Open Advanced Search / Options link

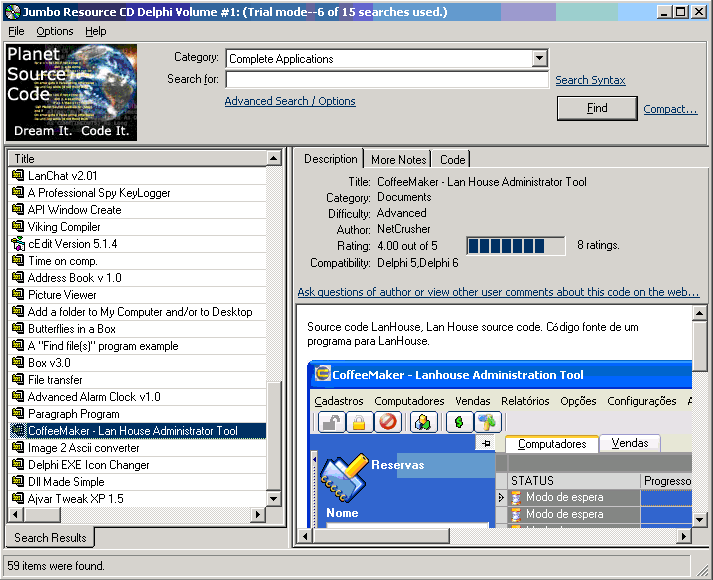coord(290,101)
